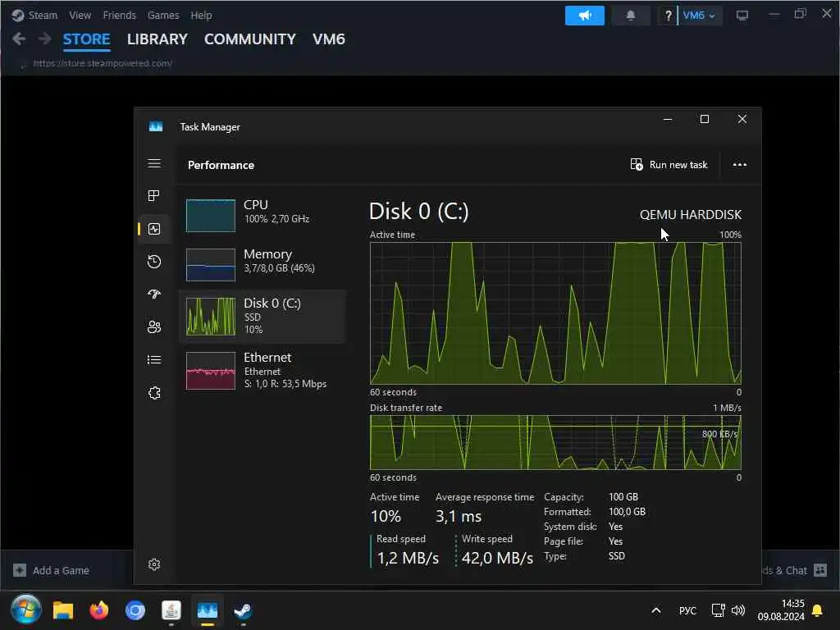The image size is (840, 630).
Task: Open the Java app on taskbar
Action: point(171,610)
